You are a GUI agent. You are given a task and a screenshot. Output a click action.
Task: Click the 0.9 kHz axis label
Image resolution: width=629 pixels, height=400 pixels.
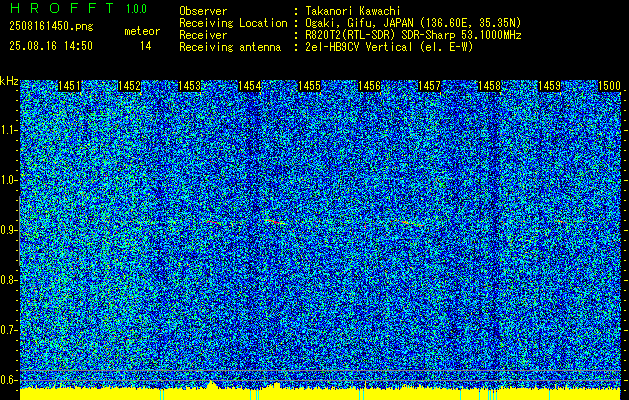tap(8, 230)
